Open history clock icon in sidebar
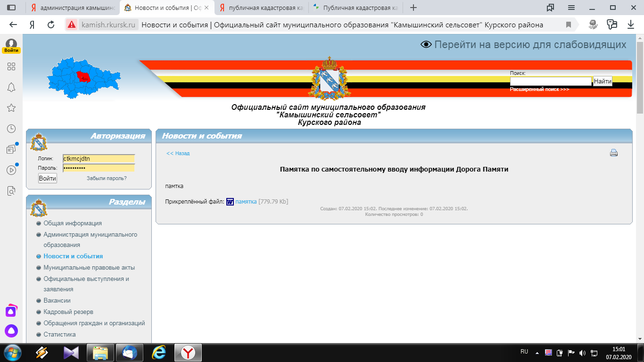Image resolution: width=644 pixels, height=362 pixels. click(x=11, y=129)
